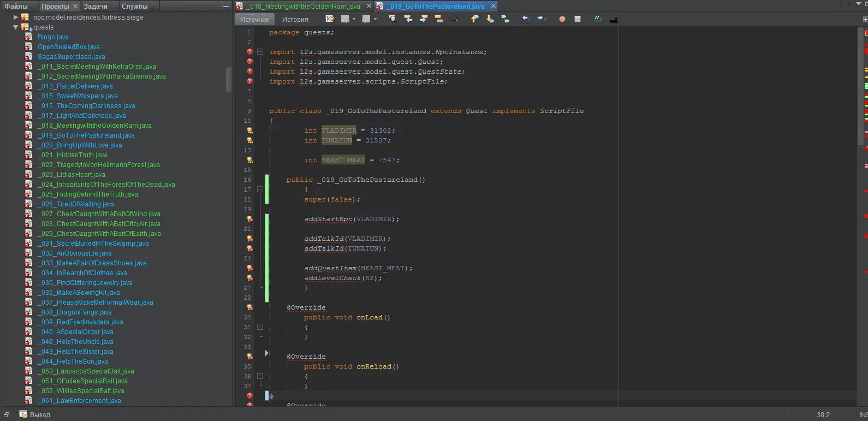Click error bulb beside addStartNpc line
Viewport: 868px width, 421px height.
[x=249, y=219]
